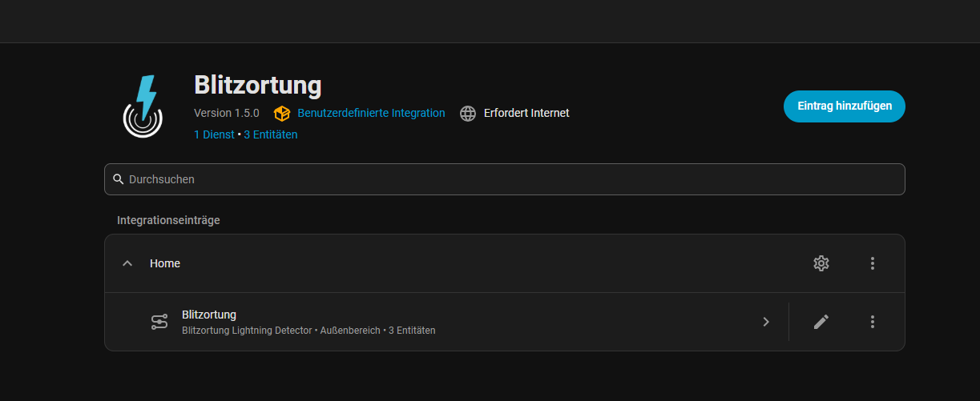
Task: Click the Blitzortung lightning logo
Action: [x=143, y=106]
